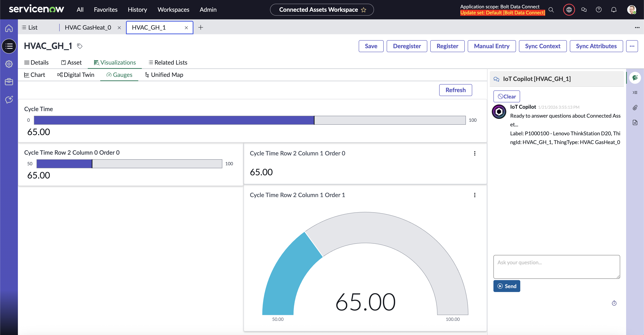Clear the IoT Copilot conversation
Viewport: 644px width, 335px height.
(x=506, y=97)
